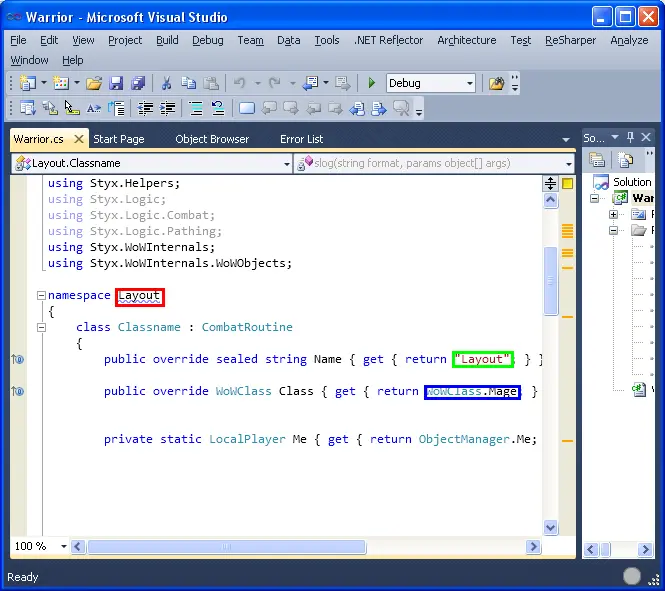Screen dimensions: 665x591
Task: Click the Display Quick Info icon
Action: click(x=72, y=108)
